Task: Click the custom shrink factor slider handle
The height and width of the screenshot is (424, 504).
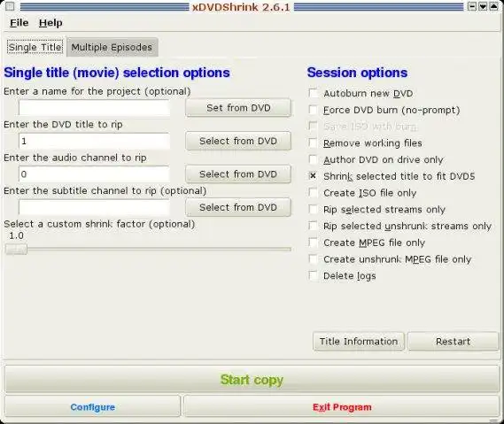Action: coord(16,250)
